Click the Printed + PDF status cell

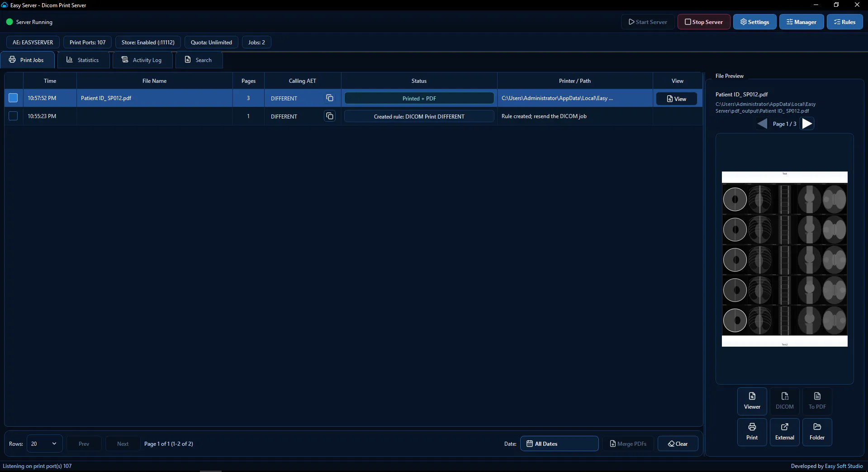(419, 98)
